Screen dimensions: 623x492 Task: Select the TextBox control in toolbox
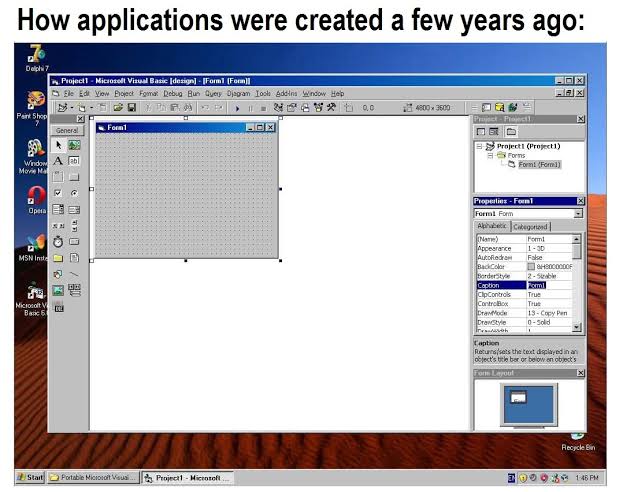coord(74,161)
